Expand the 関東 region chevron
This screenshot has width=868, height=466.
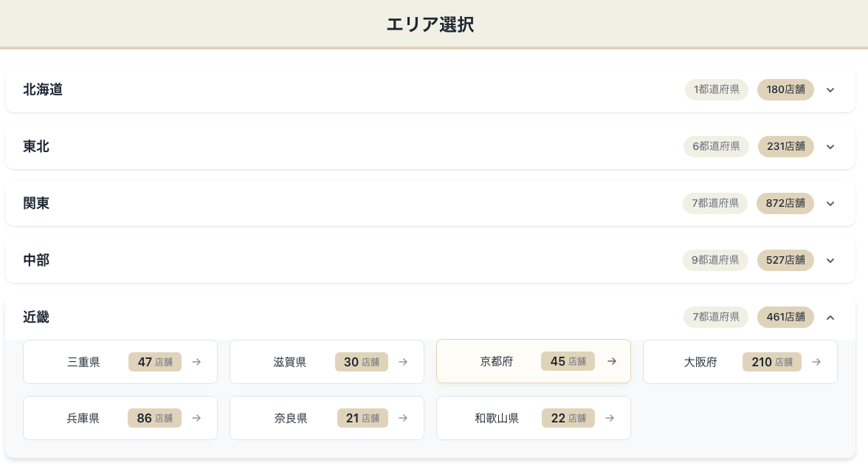pos(830,204)
